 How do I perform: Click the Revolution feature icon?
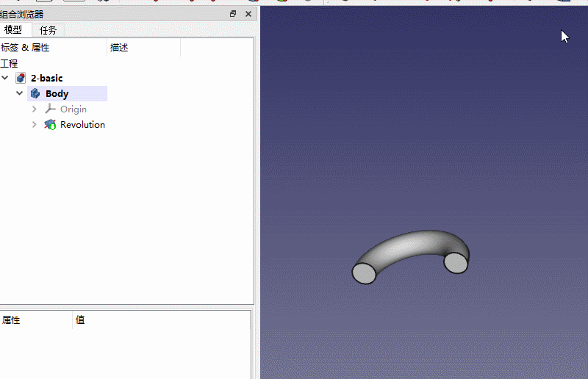(x=50, y=125)
